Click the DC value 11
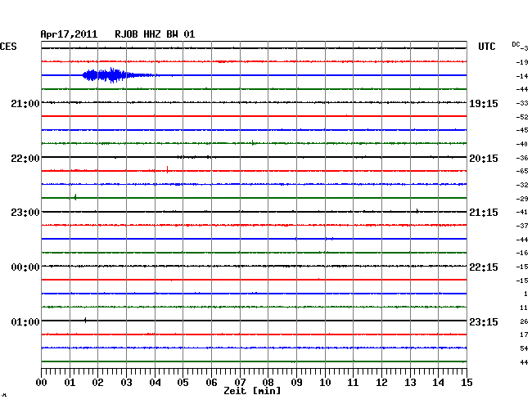 click(524, 307)
